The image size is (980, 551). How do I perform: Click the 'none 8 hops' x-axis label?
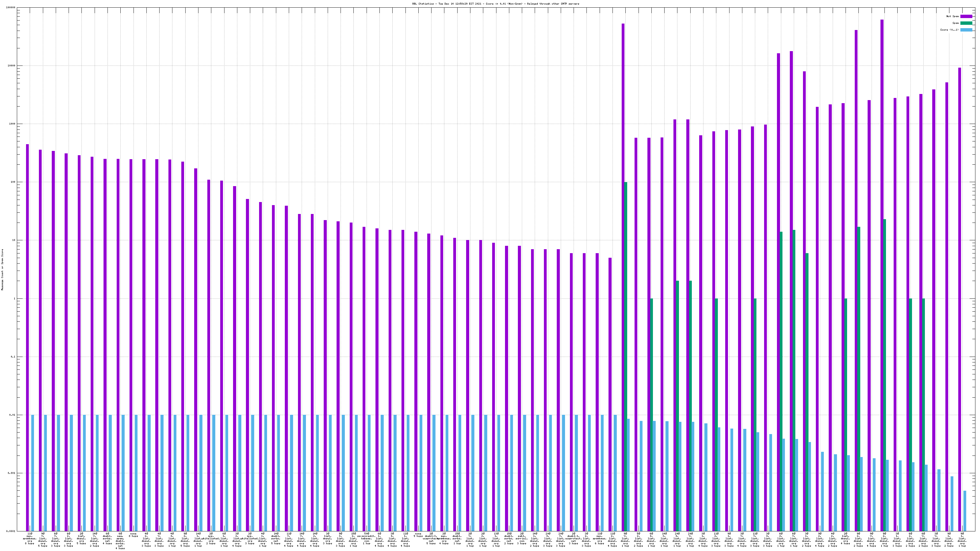[133, 535]
